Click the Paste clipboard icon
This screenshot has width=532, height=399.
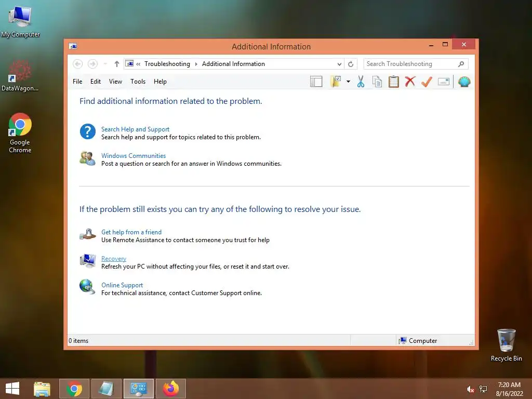click(394, 82)
